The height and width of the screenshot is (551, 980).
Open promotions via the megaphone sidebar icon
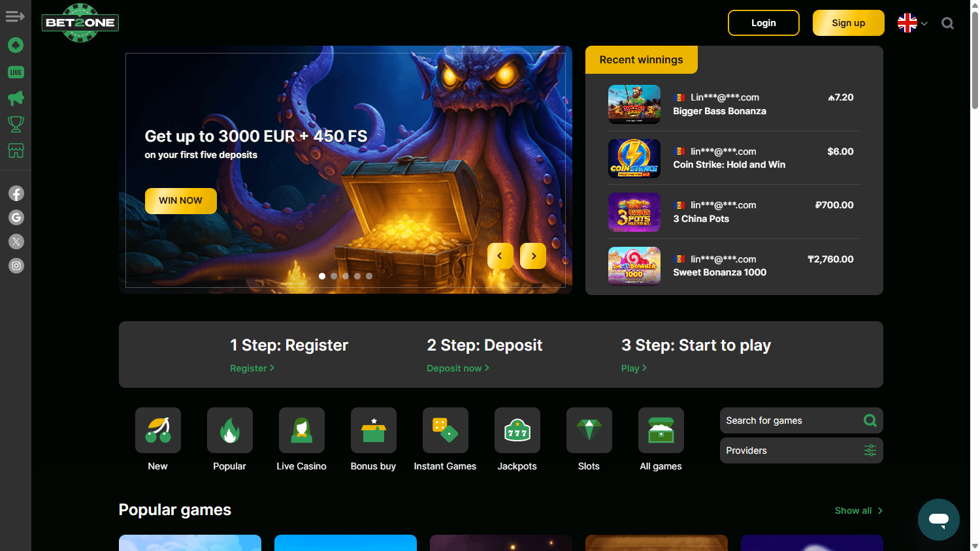click(16, 98)
